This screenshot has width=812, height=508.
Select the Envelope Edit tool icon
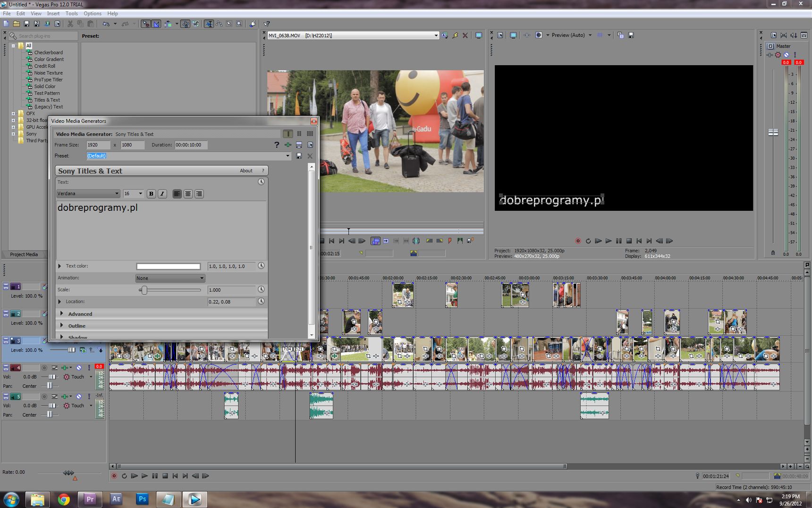(219, 24)
